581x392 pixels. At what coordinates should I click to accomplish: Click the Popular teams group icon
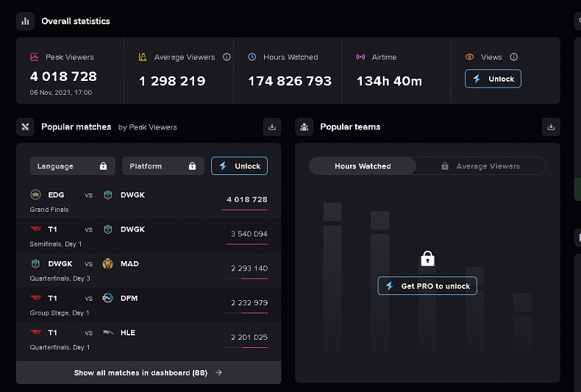[x=304, y=127]
